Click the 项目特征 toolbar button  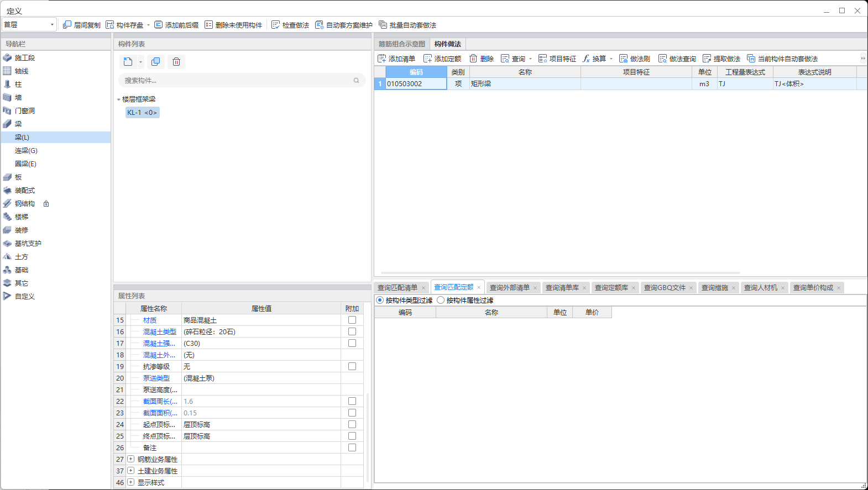coord(557,59)
